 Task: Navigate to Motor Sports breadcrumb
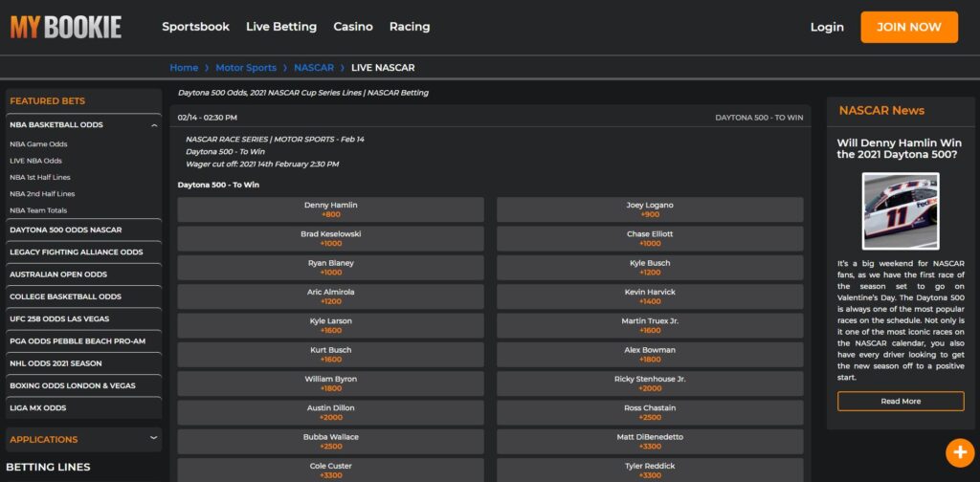coord(246,68)
